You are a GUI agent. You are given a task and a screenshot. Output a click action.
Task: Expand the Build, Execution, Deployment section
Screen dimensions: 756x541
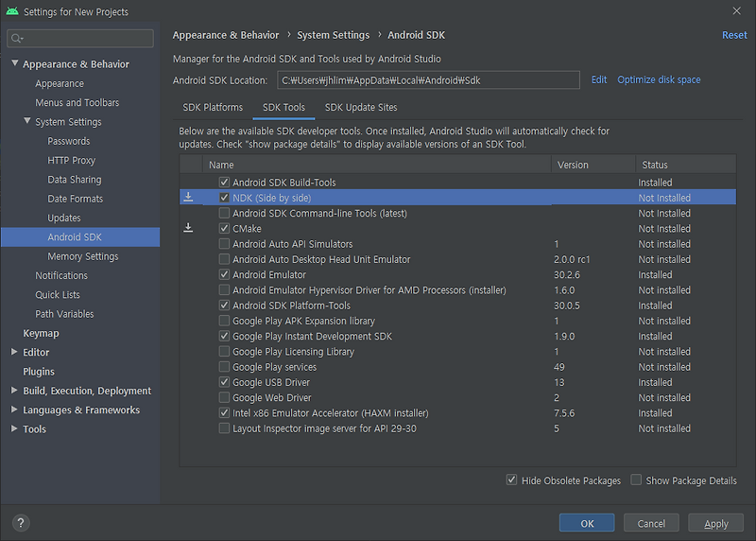[14, 391]
